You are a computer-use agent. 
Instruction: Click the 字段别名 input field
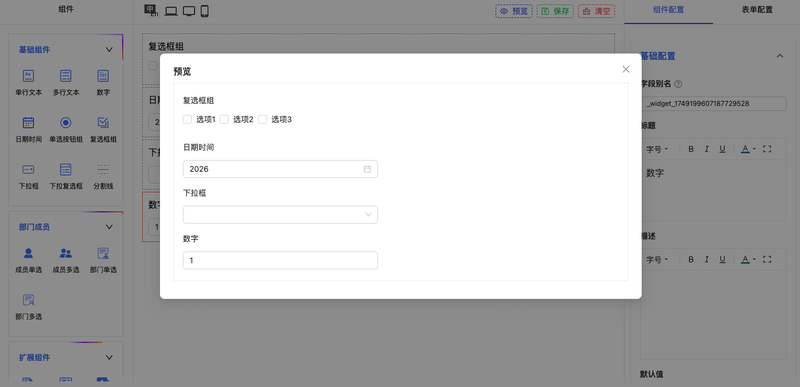pyautogui.click(x=714, y=104)
